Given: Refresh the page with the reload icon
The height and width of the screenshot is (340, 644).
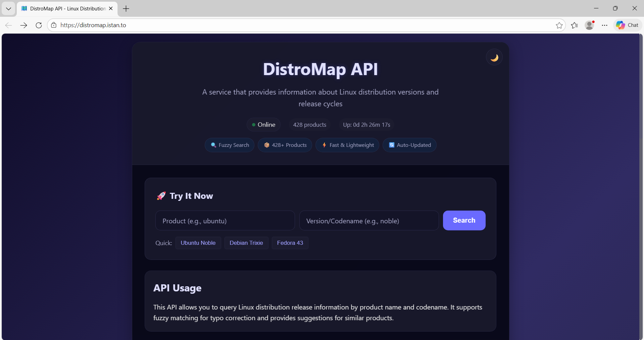Looking at the screenshot, I should [39, 25].
